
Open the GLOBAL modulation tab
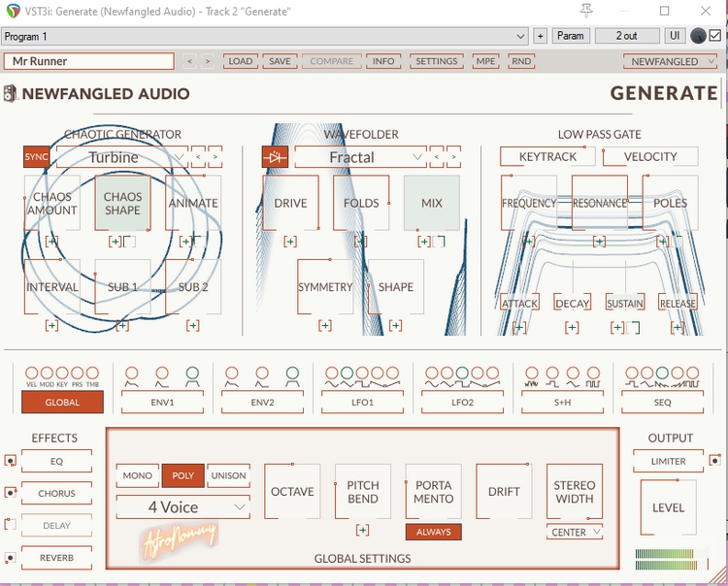coord(62,403)
